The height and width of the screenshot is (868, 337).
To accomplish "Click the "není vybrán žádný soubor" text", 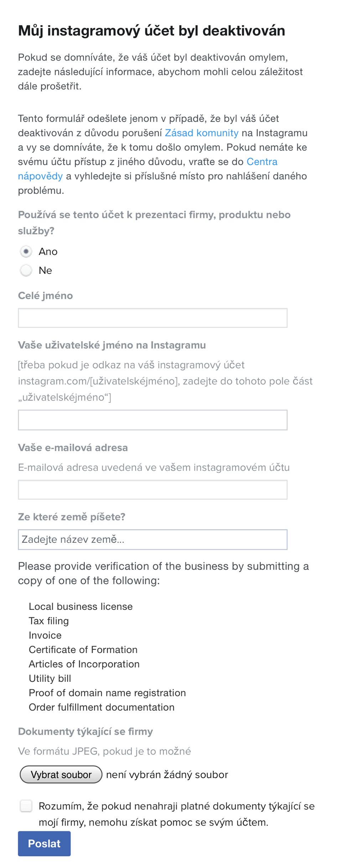I will click(x=167, y=775).
